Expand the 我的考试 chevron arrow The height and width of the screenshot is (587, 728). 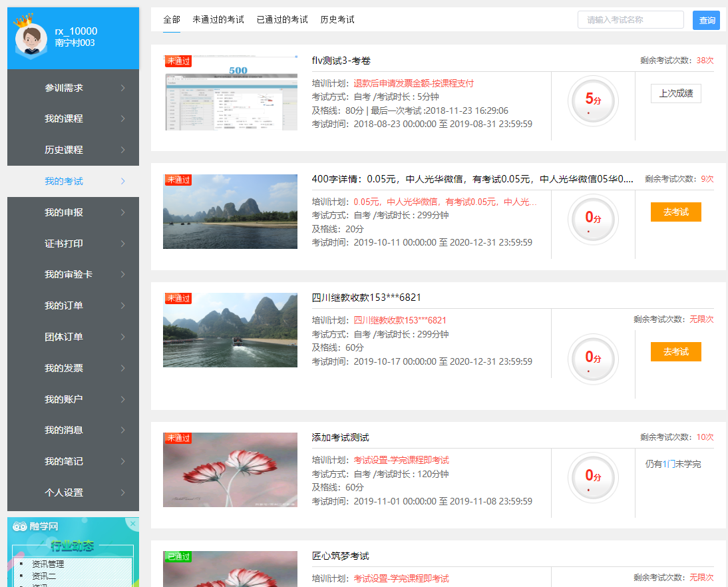pos(123,181)
